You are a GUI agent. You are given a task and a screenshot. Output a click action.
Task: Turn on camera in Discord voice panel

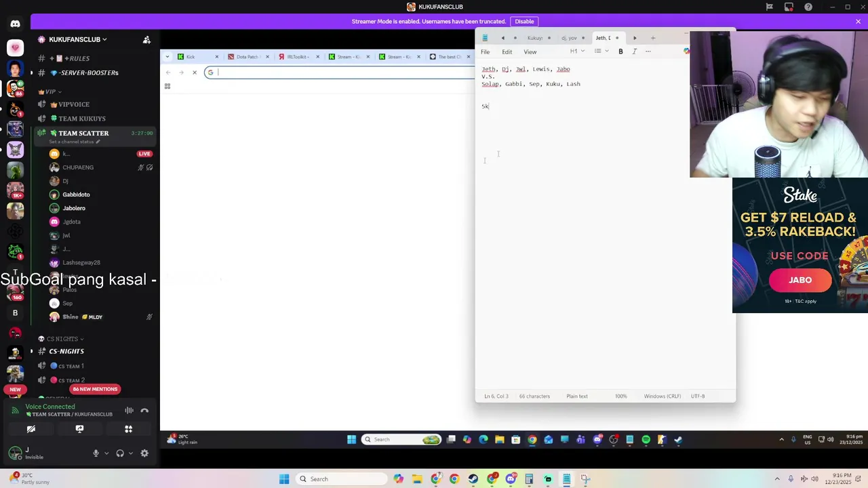(x=31, y=429)
